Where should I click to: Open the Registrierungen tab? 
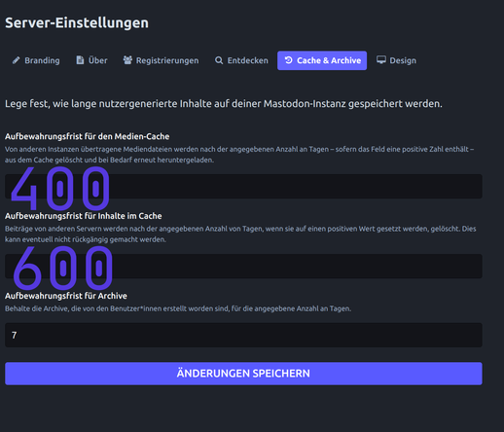tap(161, 60)
